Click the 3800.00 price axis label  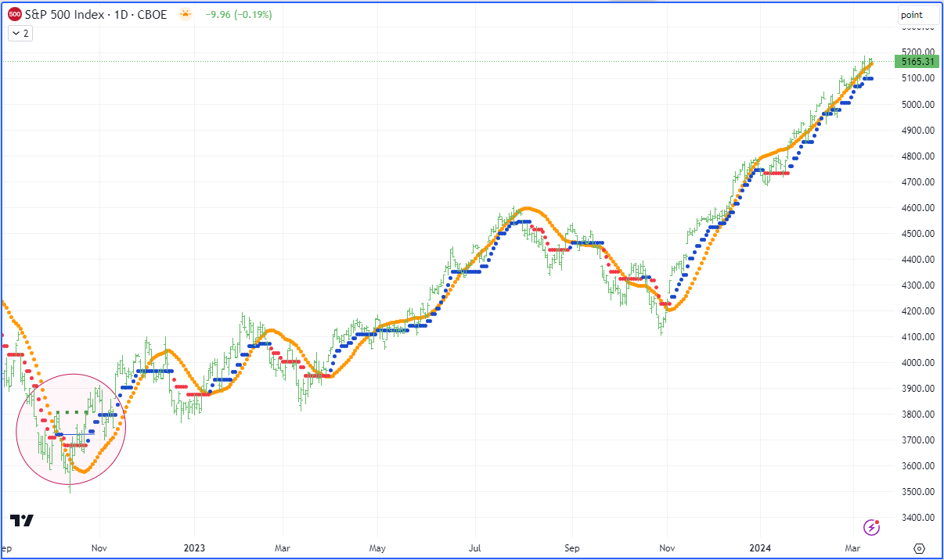click(x=918, y=414)
